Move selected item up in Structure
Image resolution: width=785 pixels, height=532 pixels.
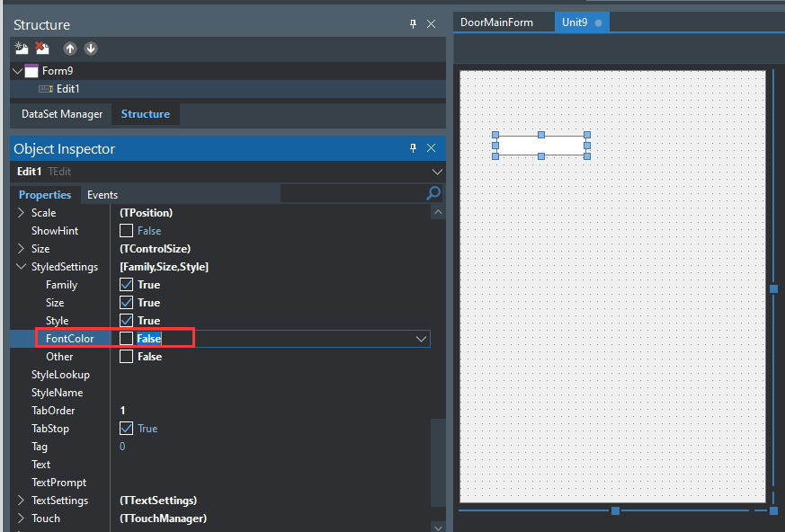69,49
